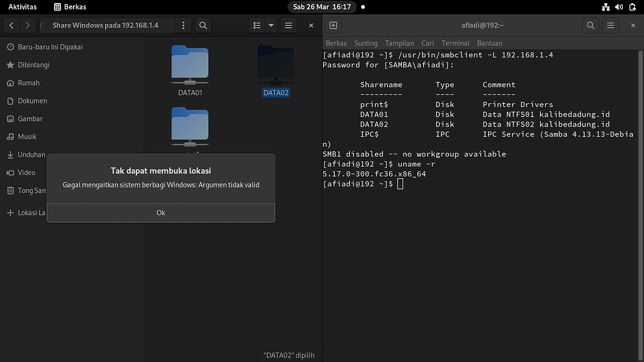This screenshot has width=644, height=362.
Task: Open the Terminal hamburger menu
Action: (610, 26)
